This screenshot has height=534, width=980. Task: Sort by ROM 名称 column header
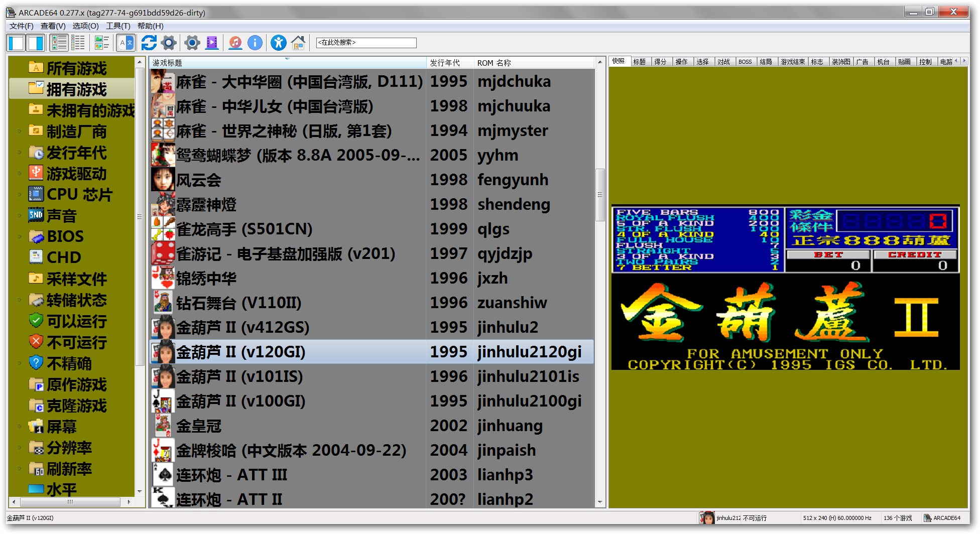pyautogui.click(x=534, y=63)
